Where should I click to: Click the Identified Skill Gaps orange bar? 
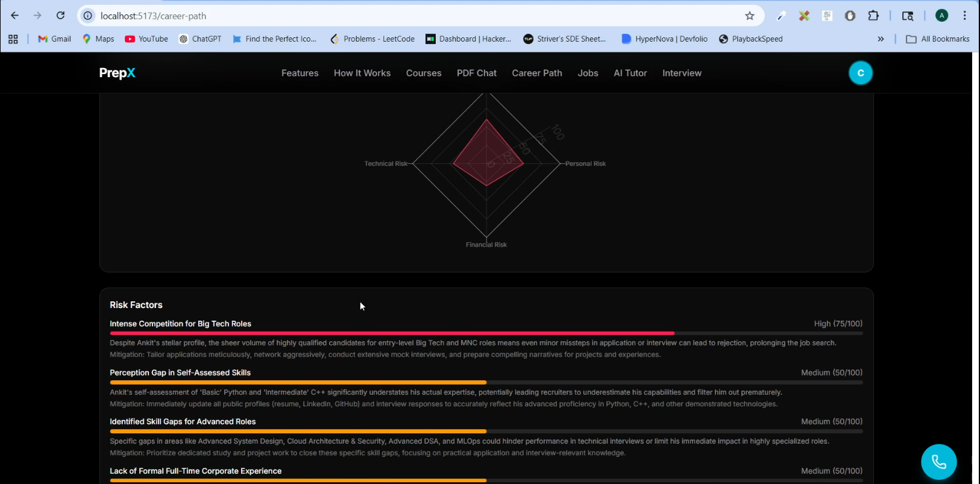click(x=298, y=431)
